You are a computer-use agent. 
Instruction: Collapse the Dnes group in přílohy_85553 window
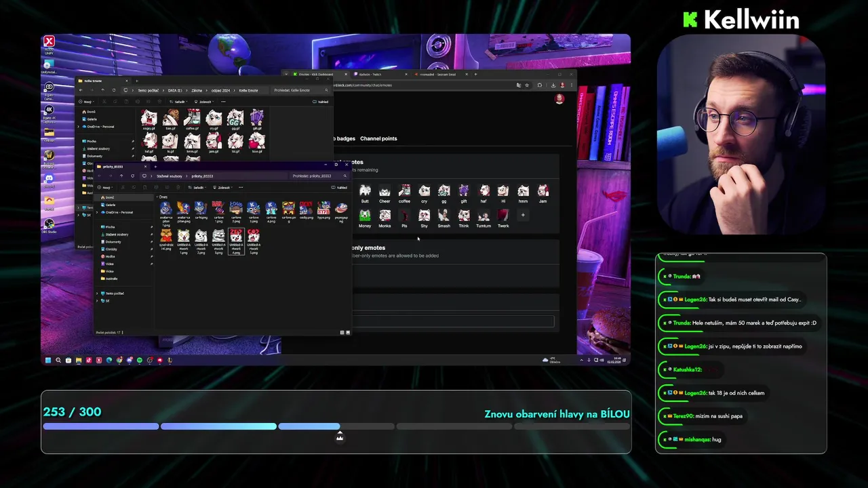pyautogui.click(x=157, y=197)
